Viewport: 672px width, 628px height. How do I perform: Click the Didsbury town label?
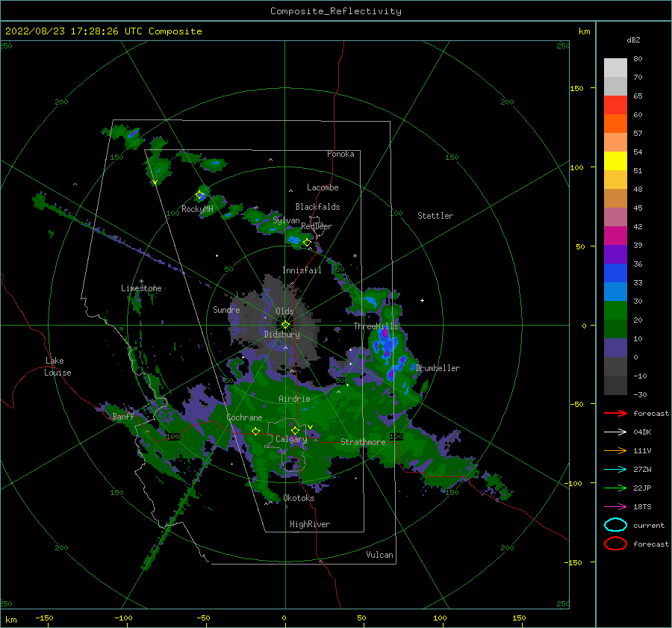[282, 335]
